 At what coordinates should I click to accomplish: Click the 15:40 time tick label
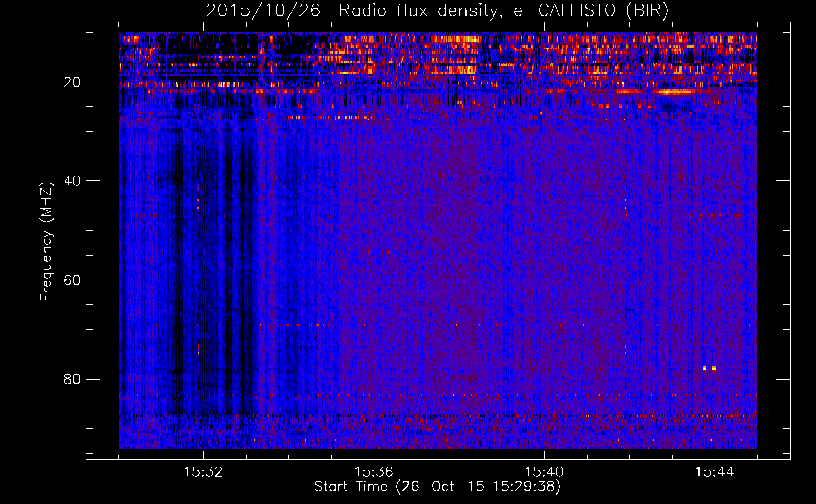point(544,472)
